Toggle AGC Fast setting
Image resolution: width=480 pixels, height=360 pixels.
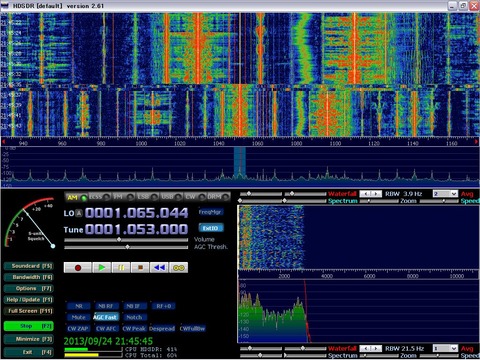point(106,317)
